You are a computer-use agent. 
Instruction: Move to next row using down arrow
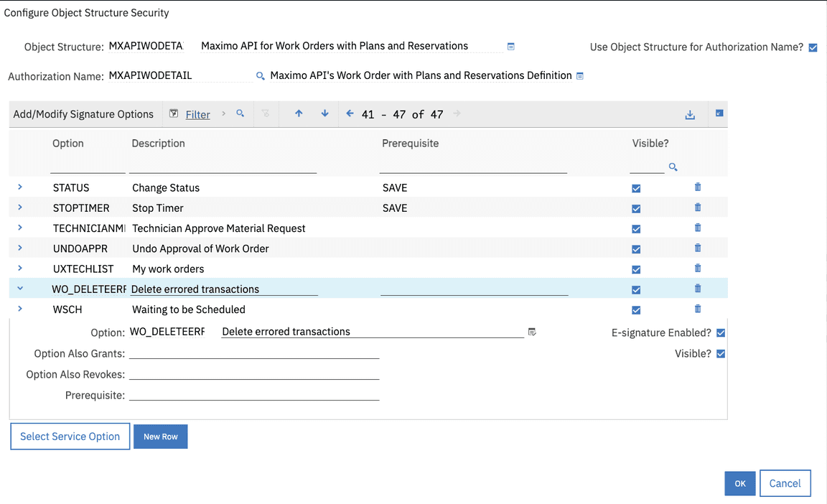324,113
